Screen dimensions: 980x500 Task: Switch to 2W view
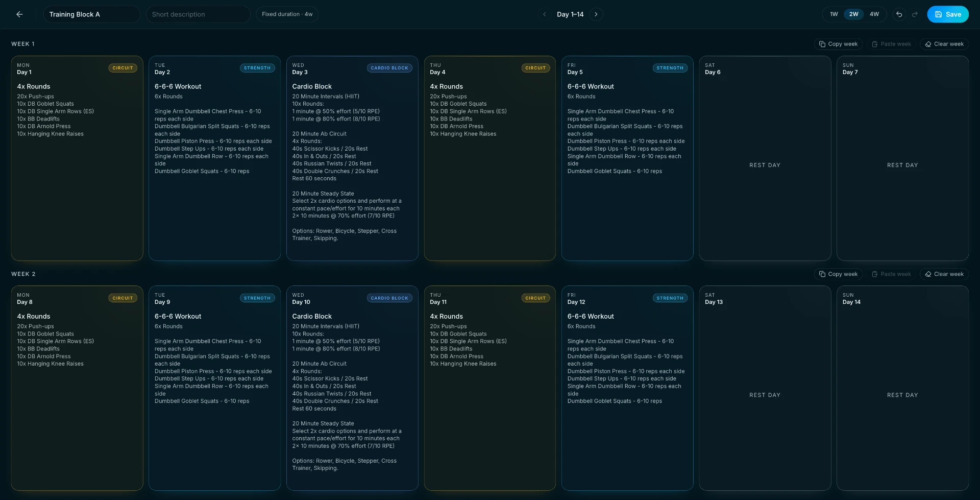pyautogui.click(x=854, y=14)
